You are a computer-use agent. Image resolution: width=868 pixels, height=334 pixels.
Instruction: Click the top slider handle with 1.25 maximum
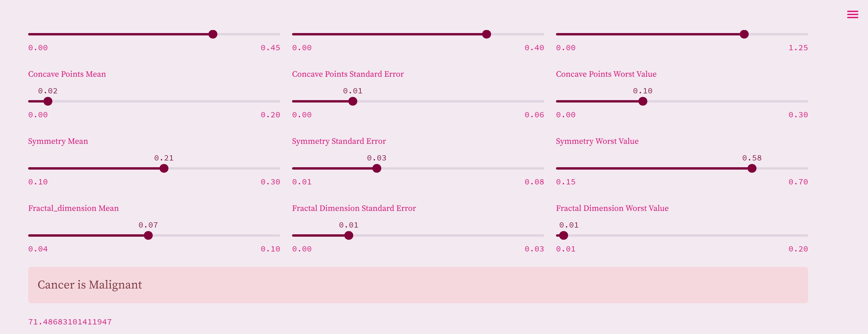(x=744, y=34)
